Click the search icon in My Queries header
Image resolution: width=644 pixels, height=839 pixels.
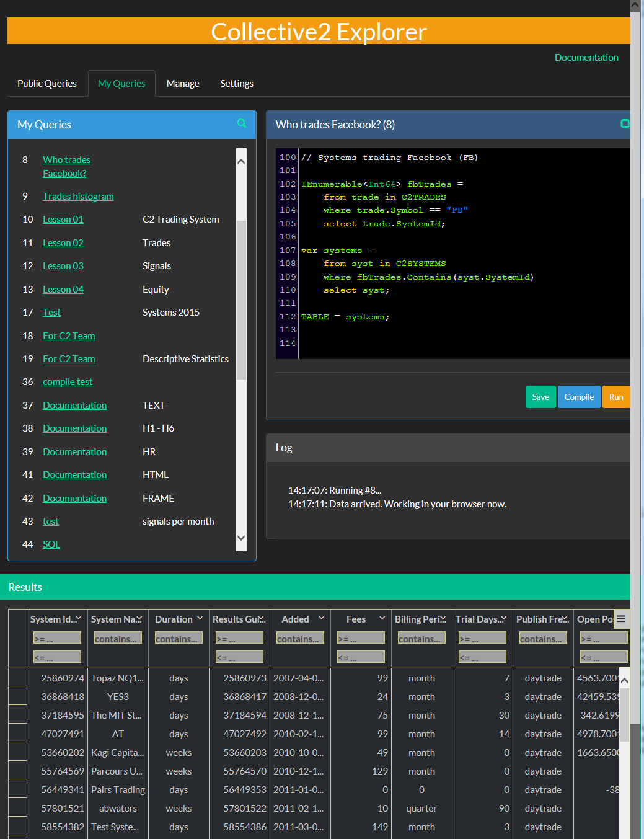click(242, 123)
